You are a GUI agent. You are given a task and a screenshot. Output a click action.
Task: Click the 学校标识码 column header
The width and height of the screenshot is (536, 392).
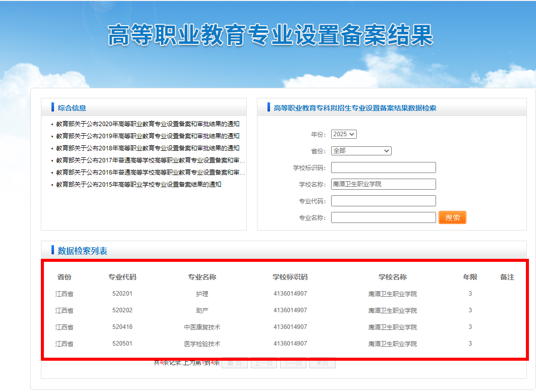click(290, 277)
